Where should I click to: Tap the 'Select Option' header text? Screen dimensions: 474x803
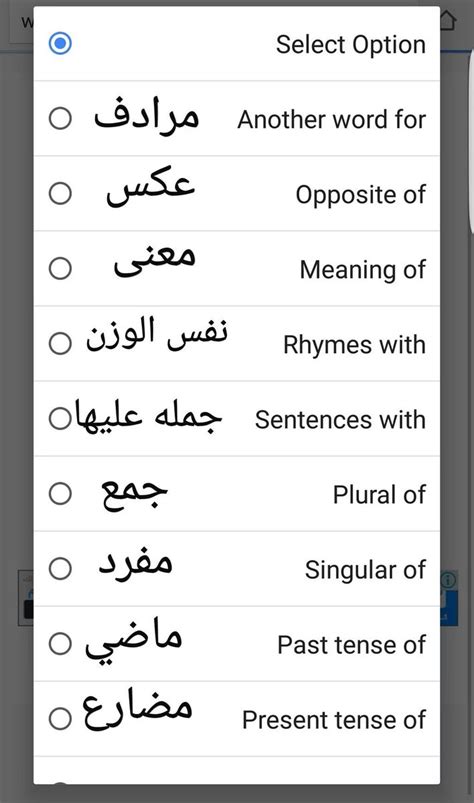pyautogui.click(x=351, y=45)
